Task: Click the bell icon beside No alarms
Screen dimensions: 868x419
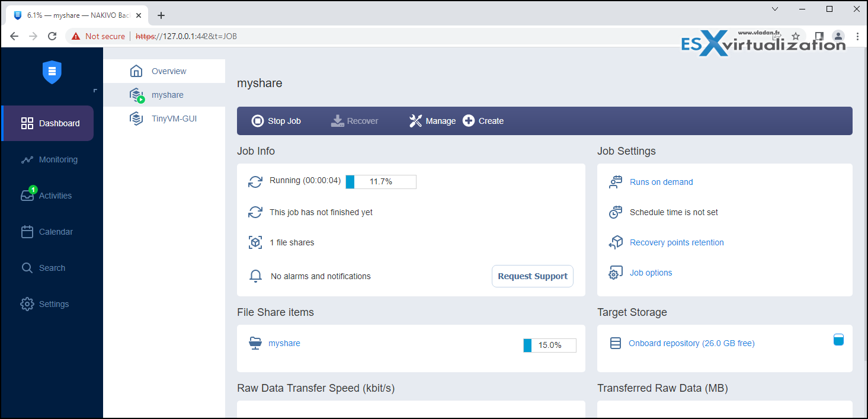Action: click(x=255, y=276)
